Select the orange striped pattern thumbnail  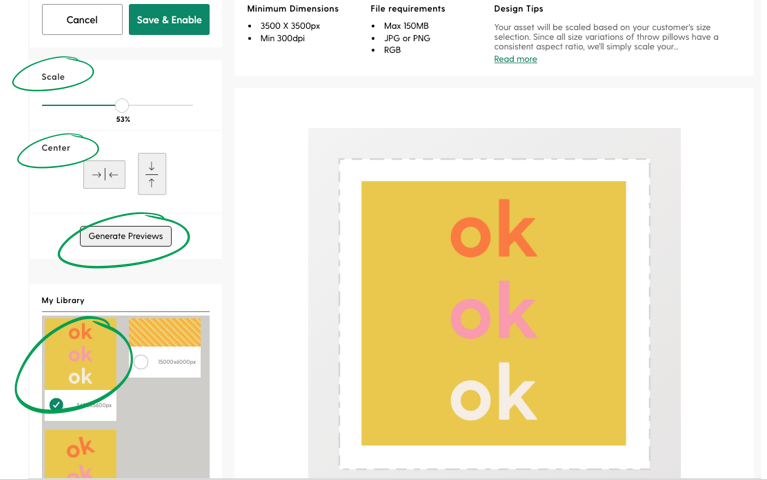[164, 332]
